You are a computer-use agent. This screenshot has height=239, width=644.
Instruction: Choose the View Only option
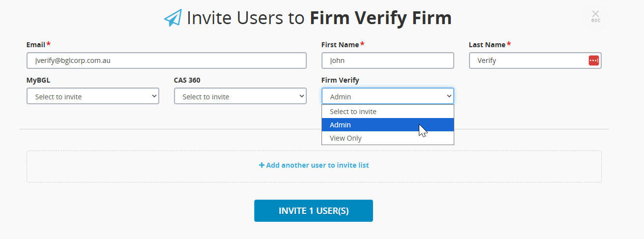388,138
